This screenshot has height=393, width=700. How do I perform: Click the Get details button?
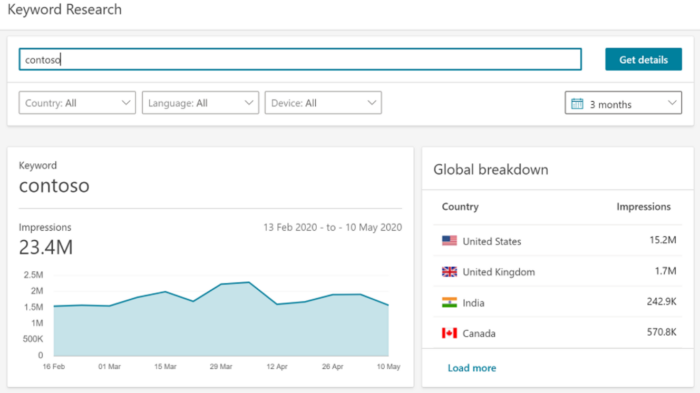643,59
